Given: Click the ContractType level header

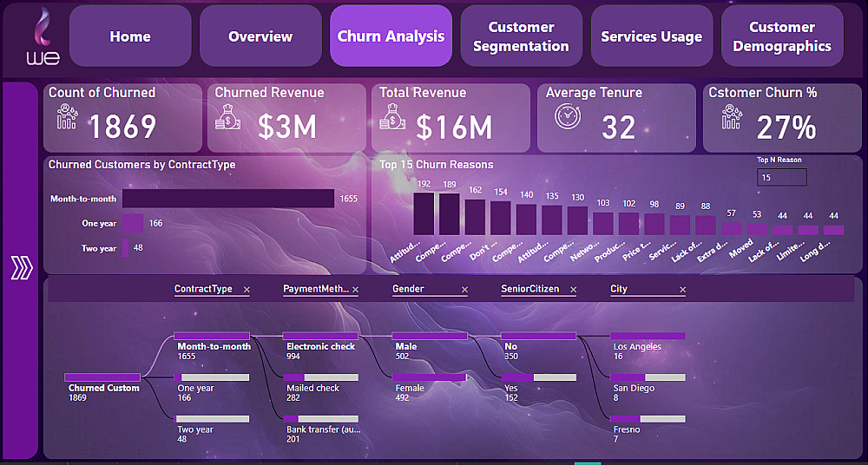Looking at the screenshot, I should click(x=203, y=289).
